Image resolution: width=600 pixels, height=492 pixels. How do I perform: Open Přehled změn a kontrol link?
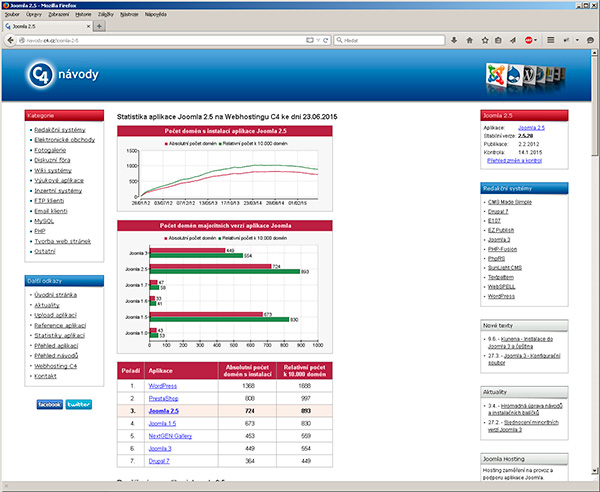[513, 160]
